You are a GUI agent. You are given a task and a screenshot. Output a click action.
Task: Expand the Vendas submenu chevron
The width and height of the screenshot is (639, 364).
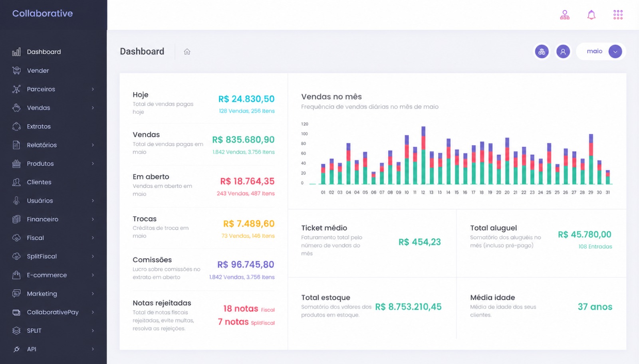(93, 108)
